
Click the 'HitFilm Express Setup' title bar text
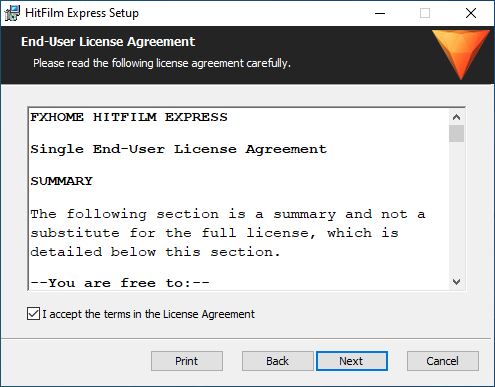pos(82,13)
